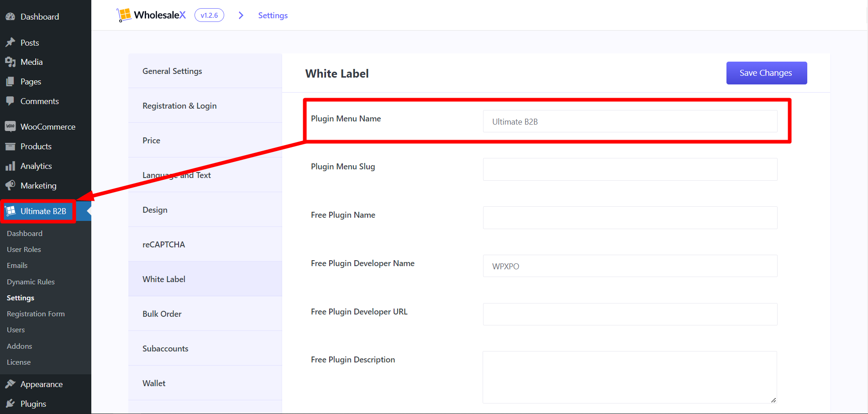Focus the Free Plugin Name field
This screenshot has height=414, width=868.
click(630, 218)
